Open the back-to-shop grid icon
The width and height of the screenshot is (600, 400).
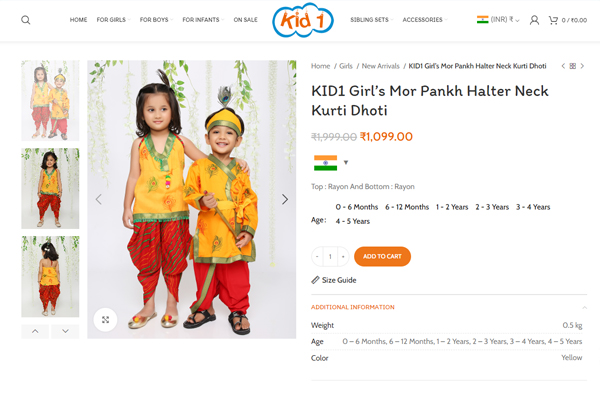[572, 66]
